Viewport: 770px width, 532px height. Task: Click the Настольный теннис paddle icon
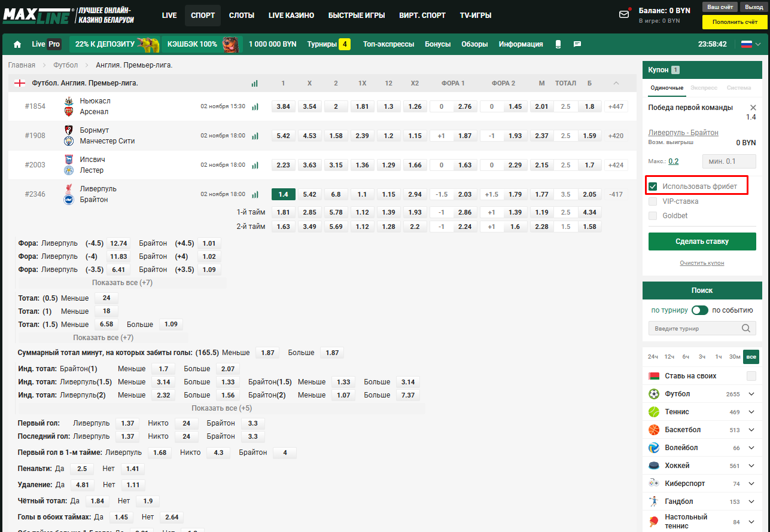click(654, 521)
